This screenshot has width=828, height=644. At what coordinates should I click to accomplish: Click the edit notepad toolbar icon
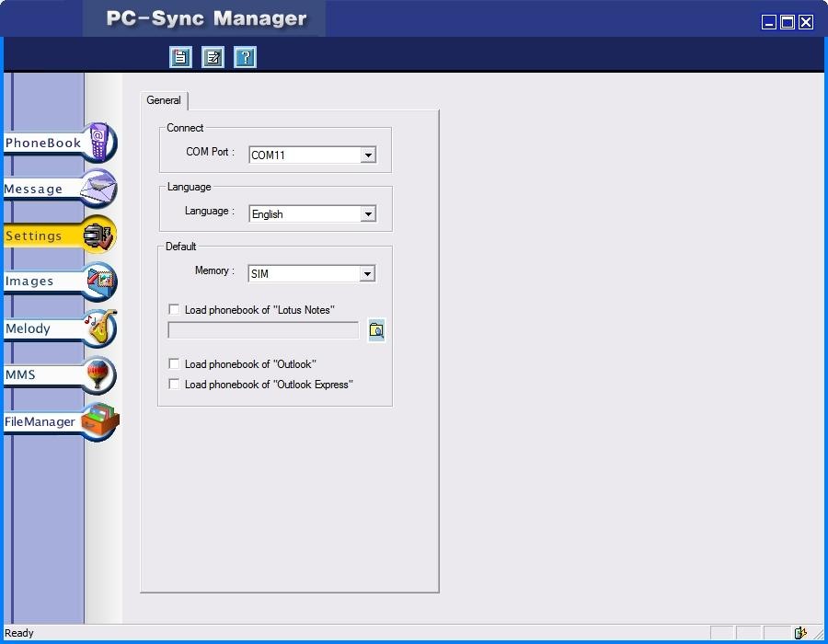[213, 57]
